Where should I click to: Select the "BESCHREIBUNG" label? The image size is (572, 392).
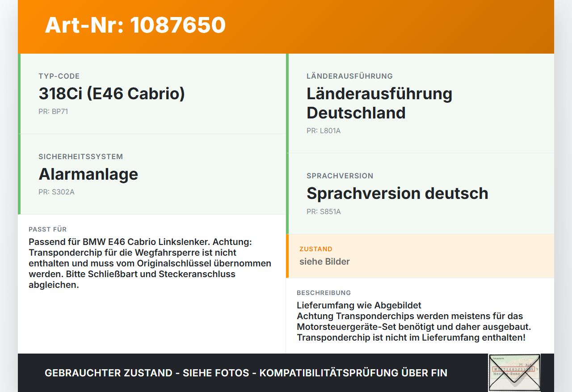[324, 293]
